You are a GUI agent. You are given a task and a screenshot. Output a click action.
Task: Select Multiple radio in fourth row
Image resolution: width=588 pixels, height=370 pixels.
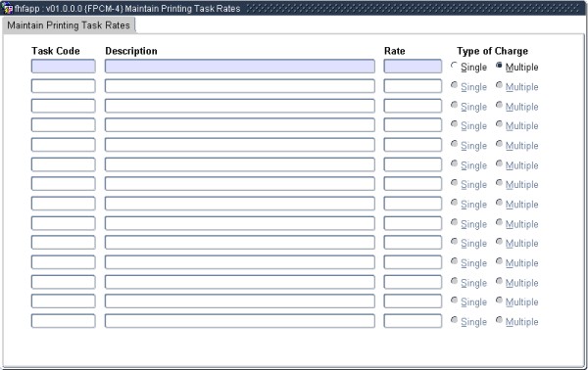point(499,124)
